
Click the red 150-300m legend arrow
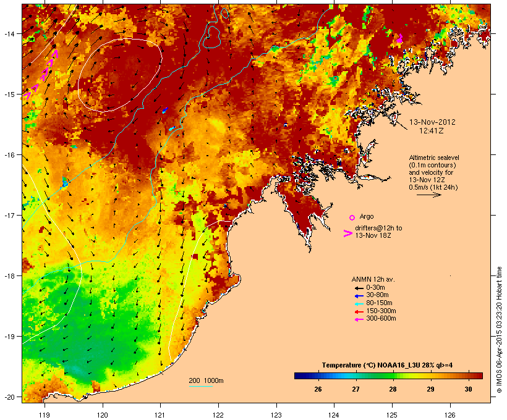[359, 311]
